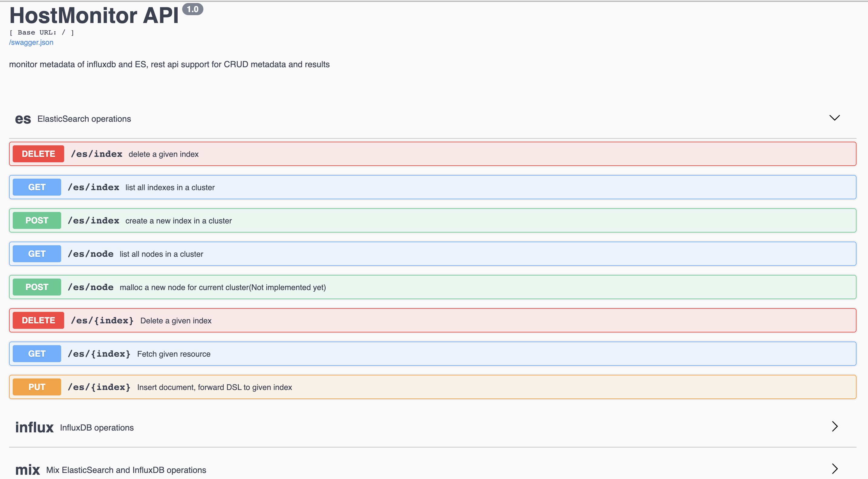Click DELETE badge for /es/{index}
This screenshot has height=479, width=868.
click(x=38, y=320)
